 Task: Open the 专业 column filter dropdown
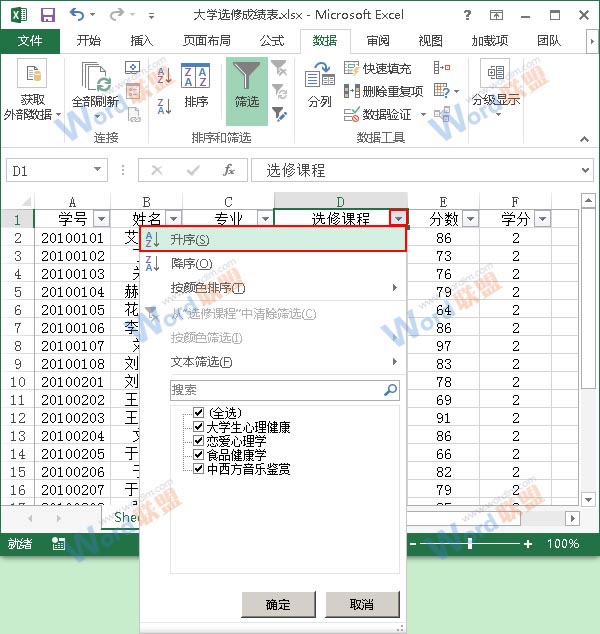click(x=266, y=219)
